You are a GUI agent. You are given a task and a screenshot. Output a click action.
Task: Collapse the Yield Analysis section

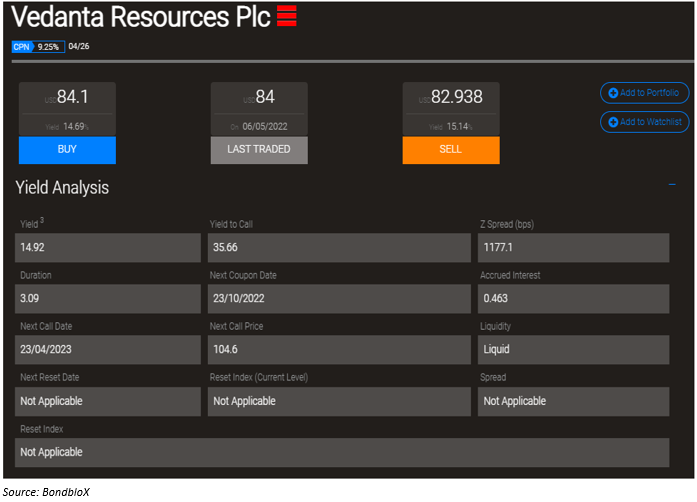tap(671, 184)
